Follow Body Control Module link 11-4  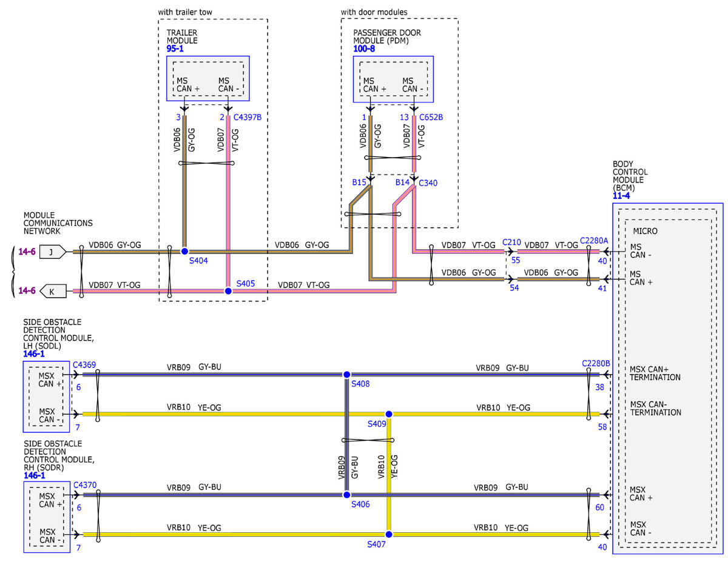coord(621,197)
